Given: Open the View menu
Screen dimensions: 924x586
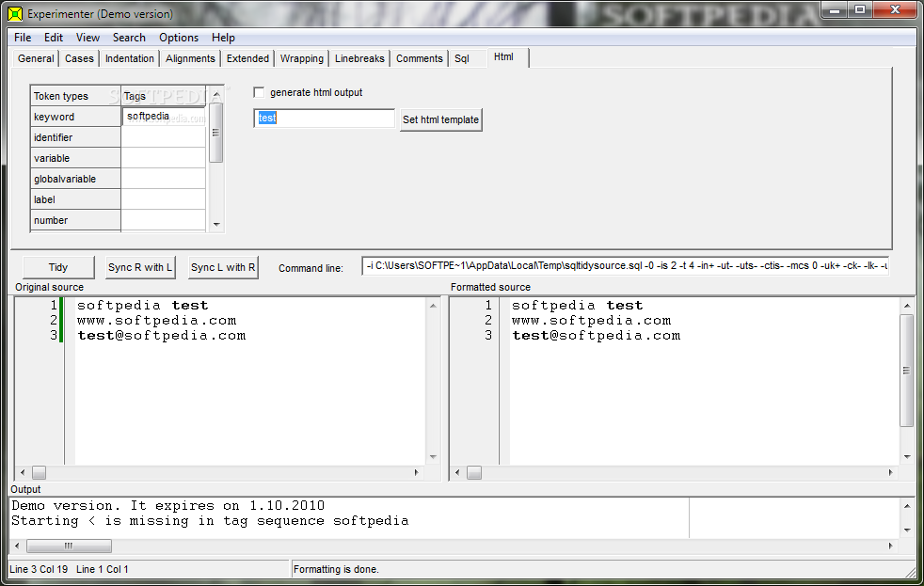Looking at the screenshot, I should pos(88,37).
